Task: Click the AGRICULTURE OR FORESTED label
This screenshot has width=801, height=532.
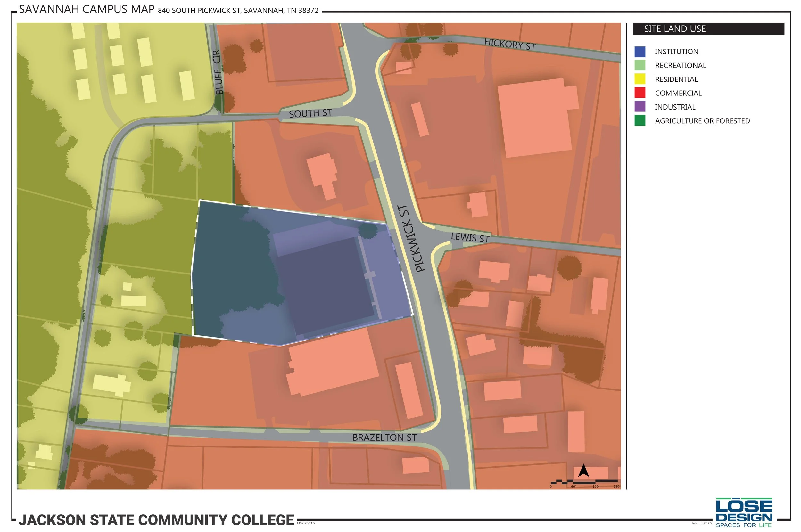Action: point(702,121)
